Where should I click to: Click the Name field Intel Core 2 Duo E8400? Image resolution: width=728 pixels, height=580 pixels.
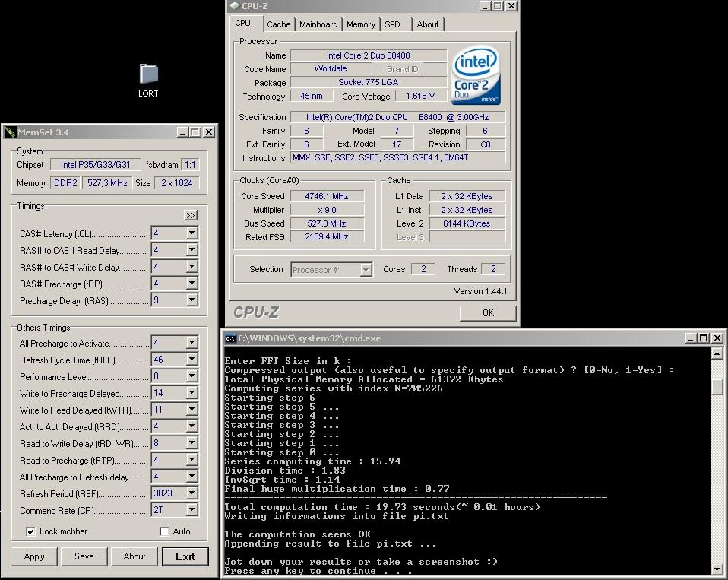click(368, 55)
